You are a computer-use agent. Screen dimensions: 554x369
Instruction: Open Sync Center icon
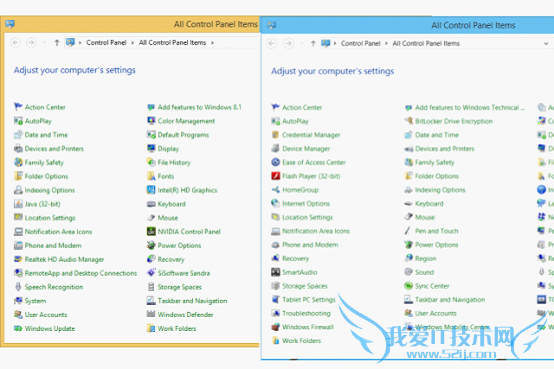pos(409,286)
